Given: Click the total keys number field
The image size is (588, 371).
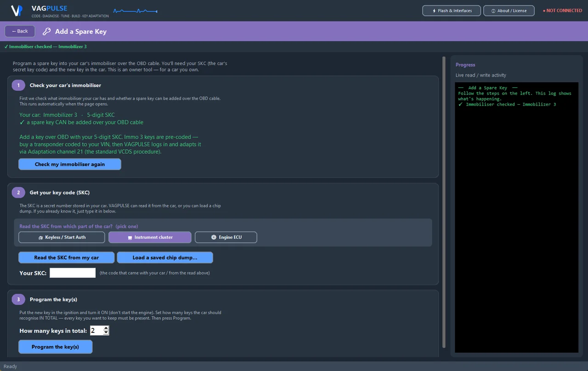Looking at the screenshot, I should pyautogui.click(x=96, y=331).
